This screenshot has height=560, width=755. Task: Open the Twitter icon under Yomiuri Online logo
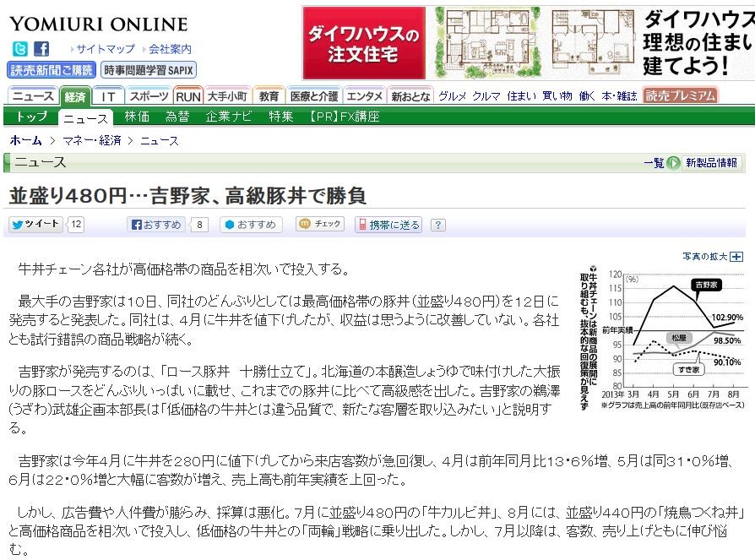click(x=20, y=49)
